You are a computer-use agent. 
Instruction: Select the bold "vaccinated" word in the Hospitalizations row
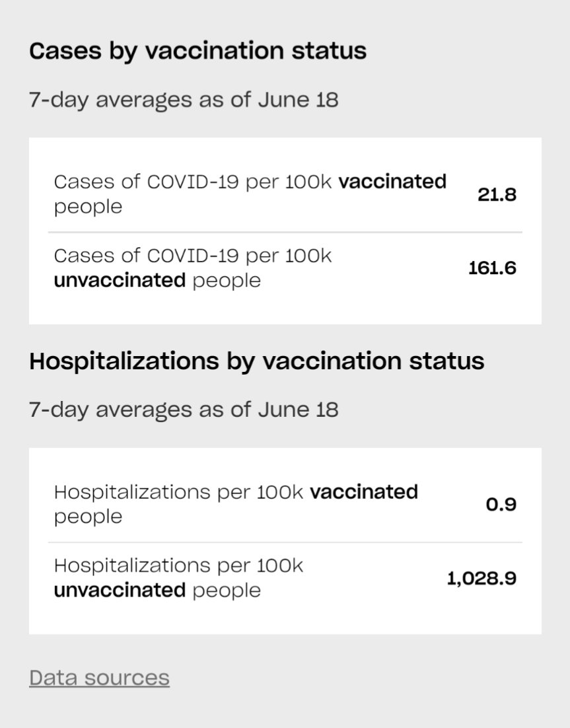[x=364, y=492]
